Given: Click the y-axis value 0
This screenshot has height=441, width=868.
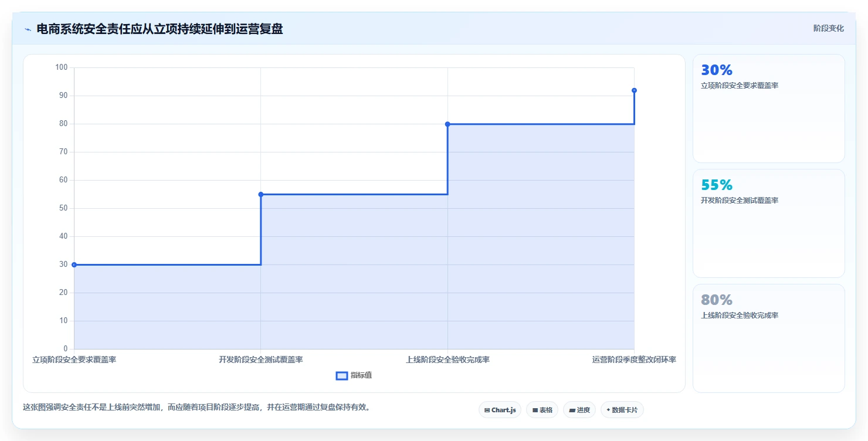Looking at the screenshot, I should [x=66, y=349].
